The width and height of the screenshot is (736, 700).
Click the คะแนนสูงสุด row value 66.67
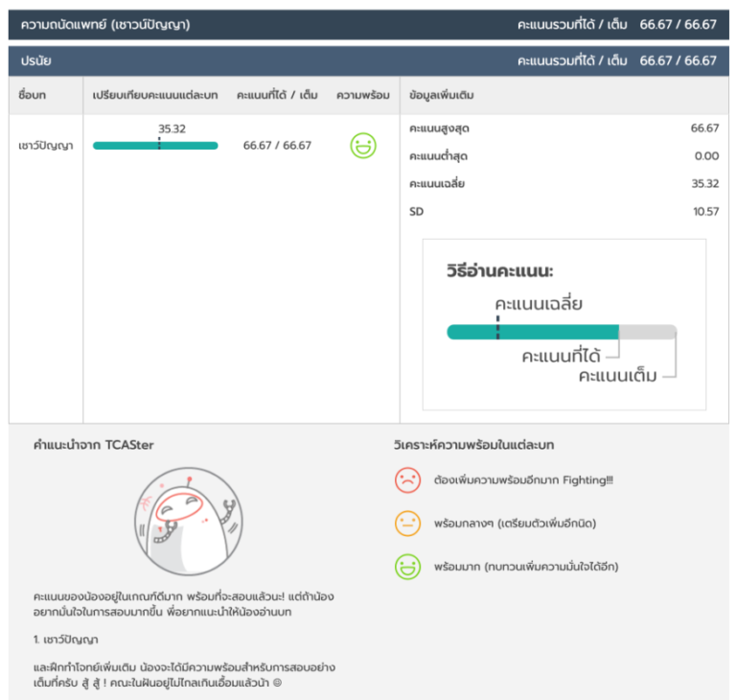pyautogui.click(x=704, y=128)
